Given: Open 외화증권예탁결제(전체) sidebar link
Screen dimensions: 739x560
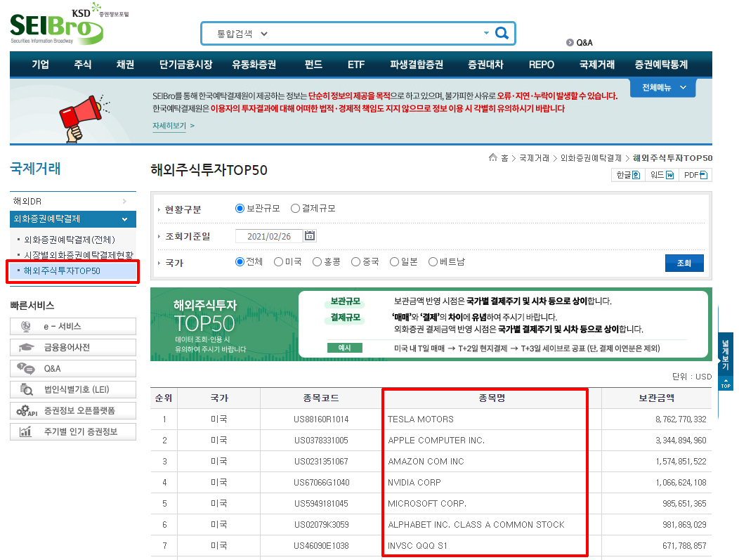Looking at the screenshot, I should pos(70,240).
